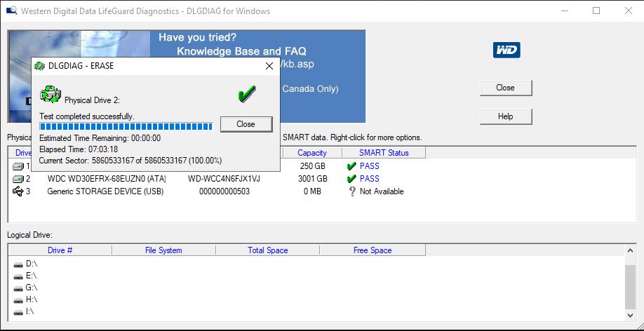Select the D:\ logical drive icon

point(18,264)
